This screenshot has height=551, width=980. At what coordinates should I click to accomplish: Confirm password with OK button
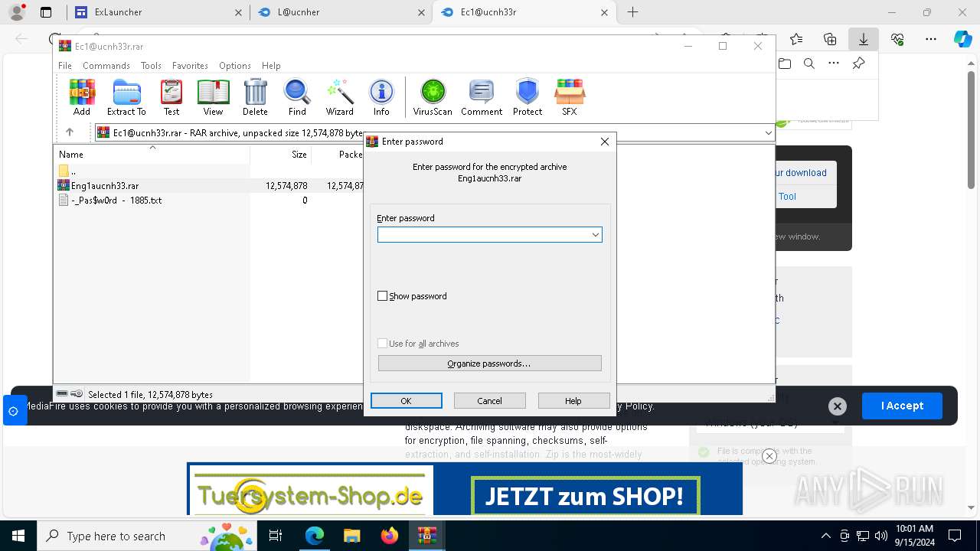(x=407, y=401)
